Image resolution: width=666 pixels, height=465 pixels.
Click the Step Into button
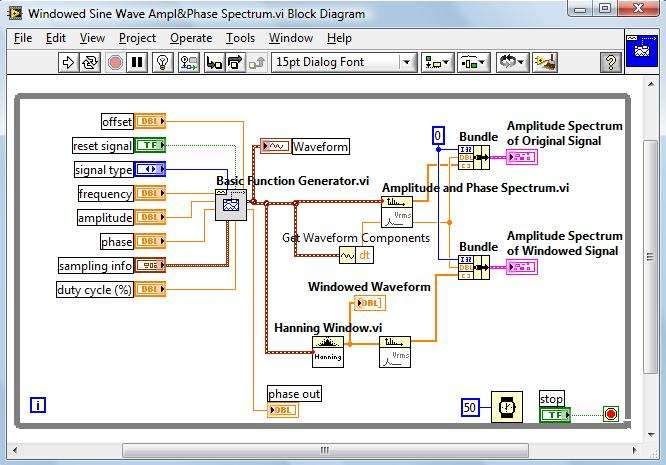[214, 62]
